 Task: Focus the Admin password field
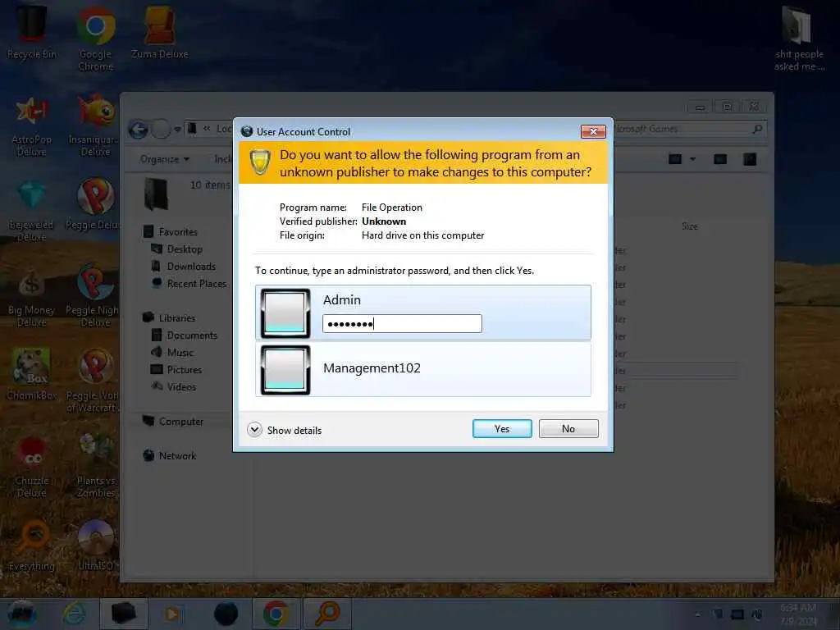pyautogui.click(x=402, y=323)
